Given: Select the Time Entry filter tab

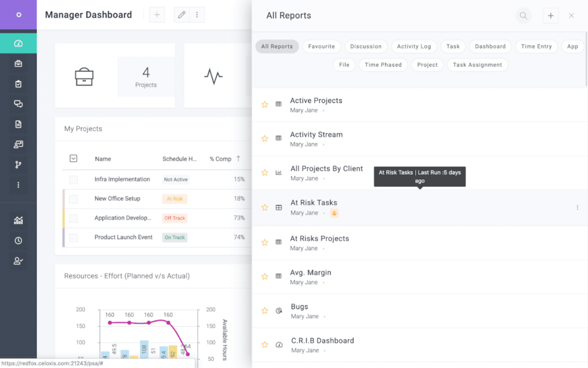Looking at the screenshot, I should (536, 46).
